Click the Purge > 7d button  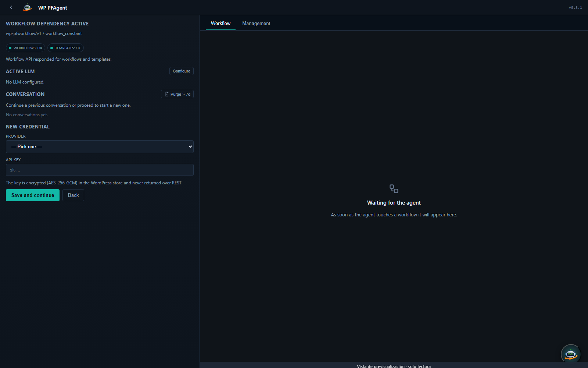click(x=177, y=94)
